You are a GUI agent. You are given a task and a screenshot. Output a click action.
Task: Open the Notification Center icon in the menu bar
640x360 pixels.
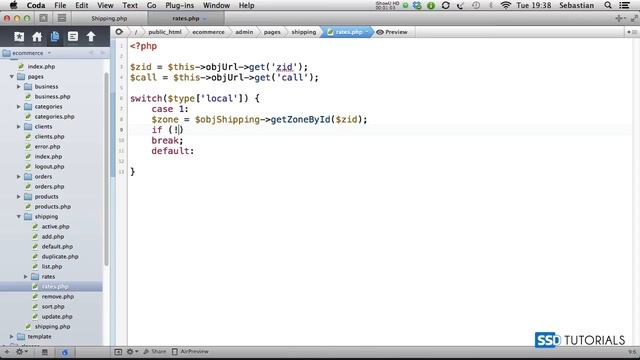pyautogui.click(x=624, y=5)
